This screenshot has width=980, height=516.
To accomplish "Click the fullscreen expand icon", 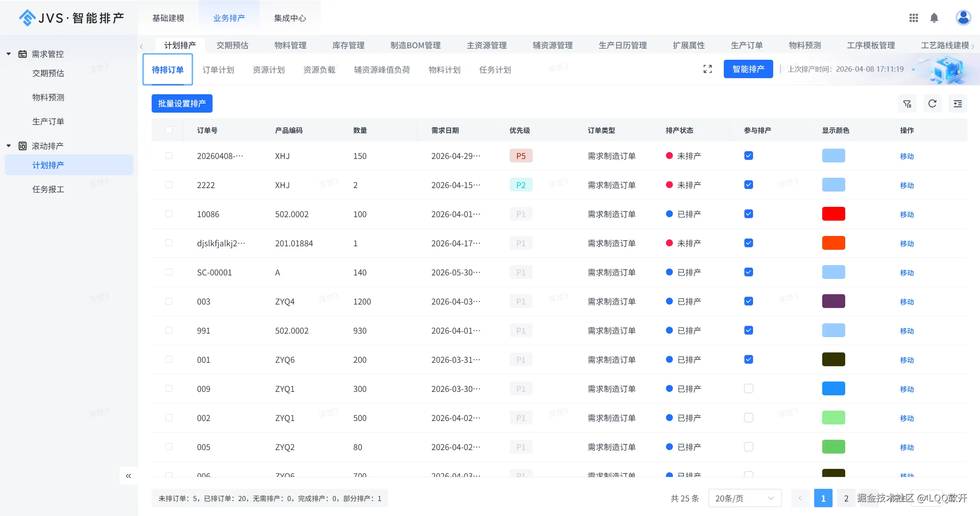I will pos(707,69).
